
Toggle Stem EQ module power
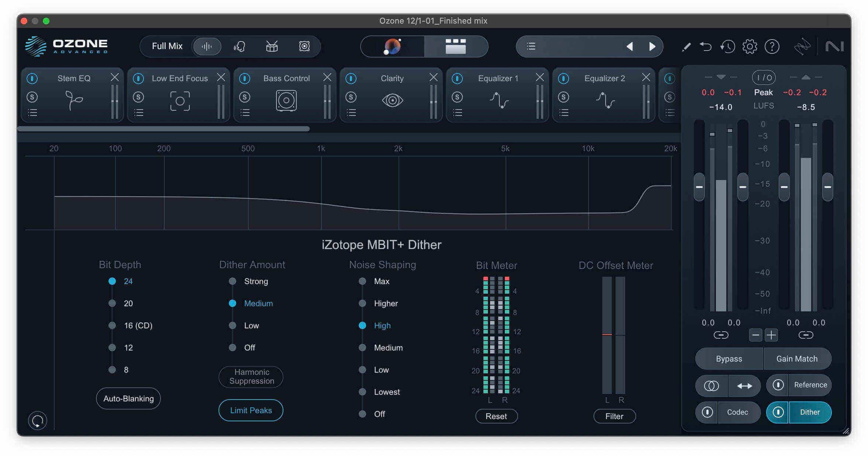32,78
